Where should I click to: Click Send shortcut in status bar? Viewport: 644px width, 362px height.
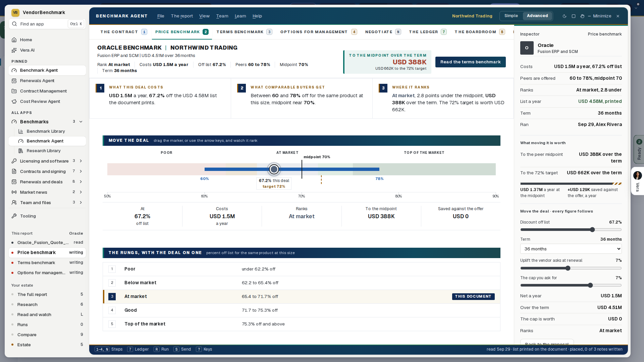[182, 349]
